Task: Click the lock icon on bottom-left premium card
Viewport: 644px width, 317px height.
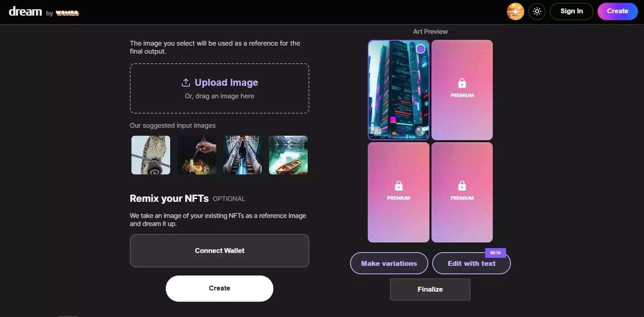Action: (398, 186)
